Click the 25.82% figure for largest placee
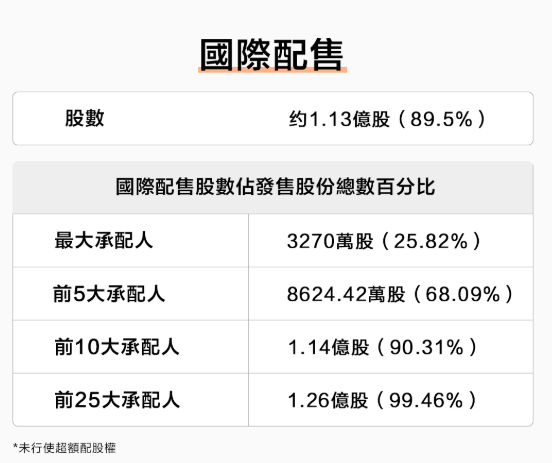Screen dimensions: 552x463 click(x=430, y=241)
